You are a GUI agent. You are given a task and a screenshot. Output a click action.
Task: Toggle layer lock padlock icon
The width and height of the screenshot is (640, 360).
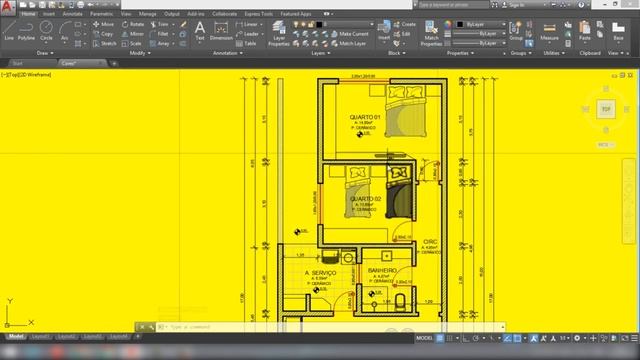[x=311, y=24]
